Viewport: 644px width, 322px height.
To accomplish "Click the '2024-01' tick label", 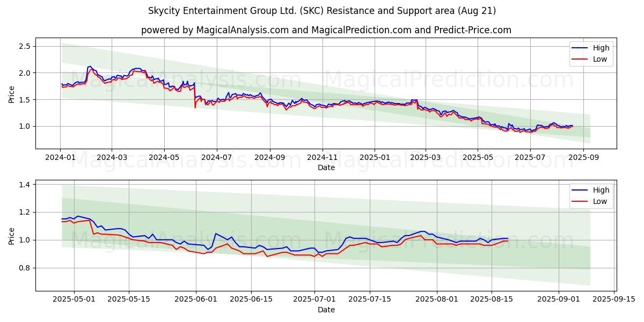I will coord(60,158).
